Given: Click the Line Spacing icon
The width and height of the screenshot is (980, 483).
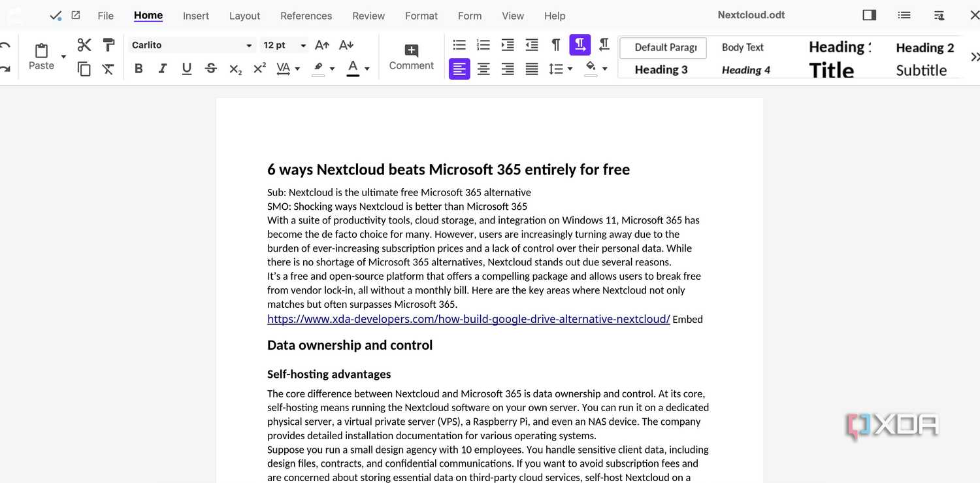Looking at the screenshot, I should [x=556, y=69].
